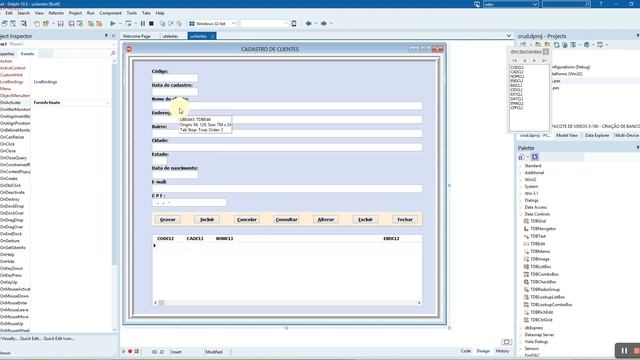
Task: Click the Código input field
Action: coord(175,78)
